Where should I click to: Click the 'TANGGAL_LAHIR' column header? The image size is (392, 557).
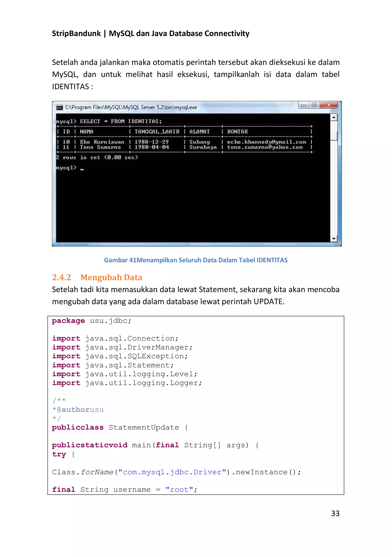[x=157, y=132]
